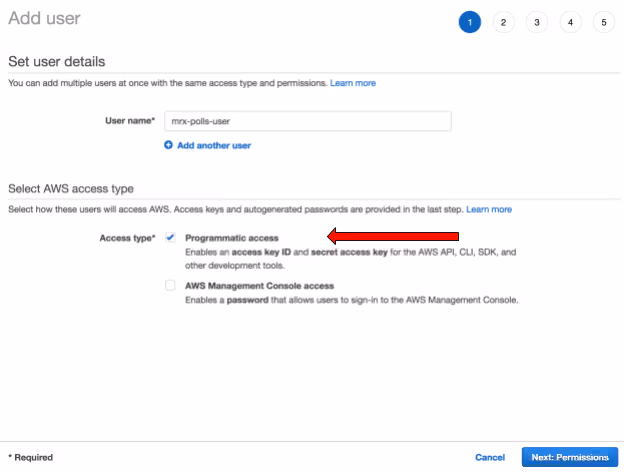Open Learn more link under Set user details
This screenshot has width=624, height=472.
[353, 83]
